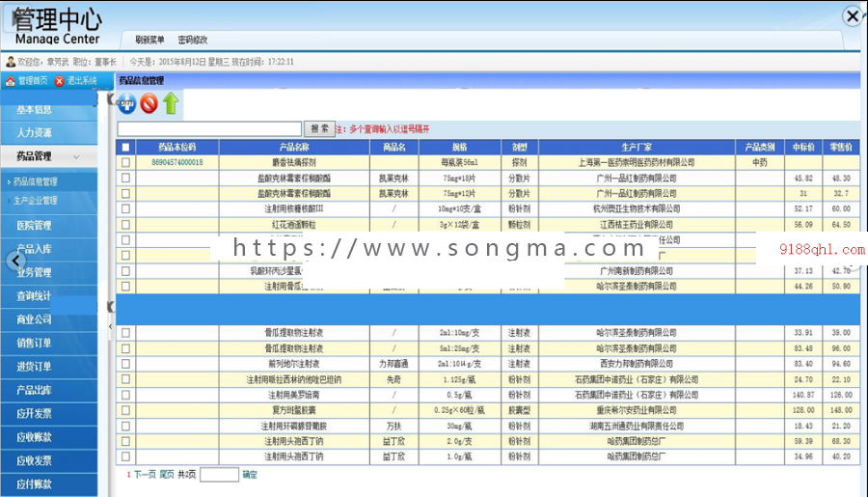The width and height of the screenshot is (868, 497).
Task: Click the 生产厂家 column header
Action: (637, 148)
